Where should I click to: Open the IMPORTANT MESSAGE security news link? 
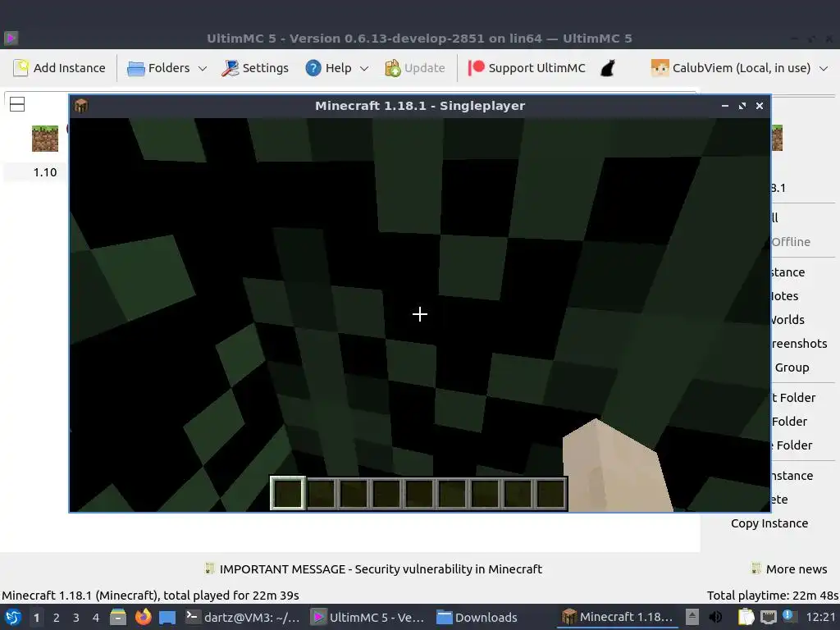pos(381,569)
